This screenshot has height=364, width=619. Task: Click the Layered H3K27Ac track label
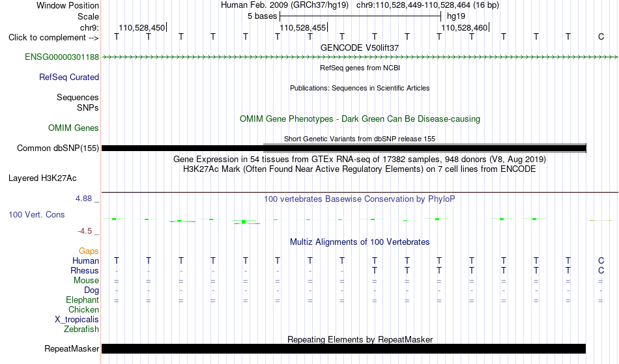click(42, 178)
